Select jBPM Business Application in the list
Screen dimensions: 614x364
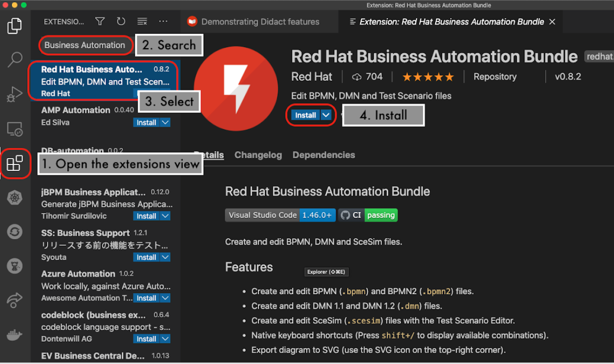click(105, 204)
